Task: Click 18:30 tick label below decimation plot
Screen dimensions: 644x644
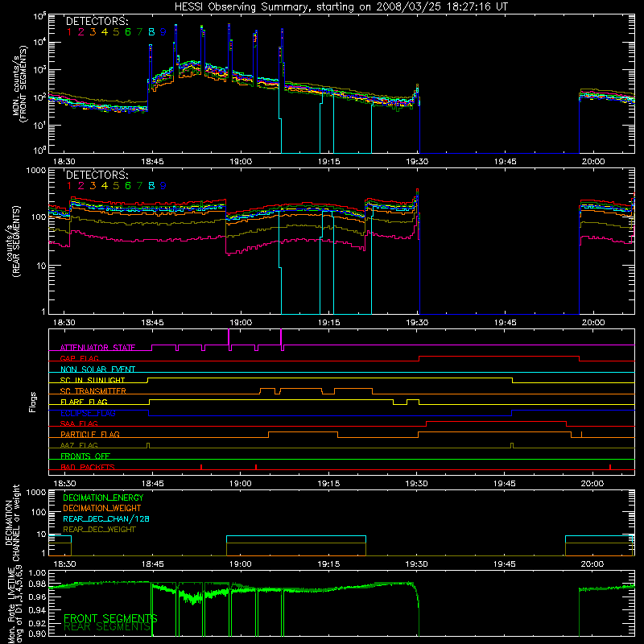Action: coord(64,563)
